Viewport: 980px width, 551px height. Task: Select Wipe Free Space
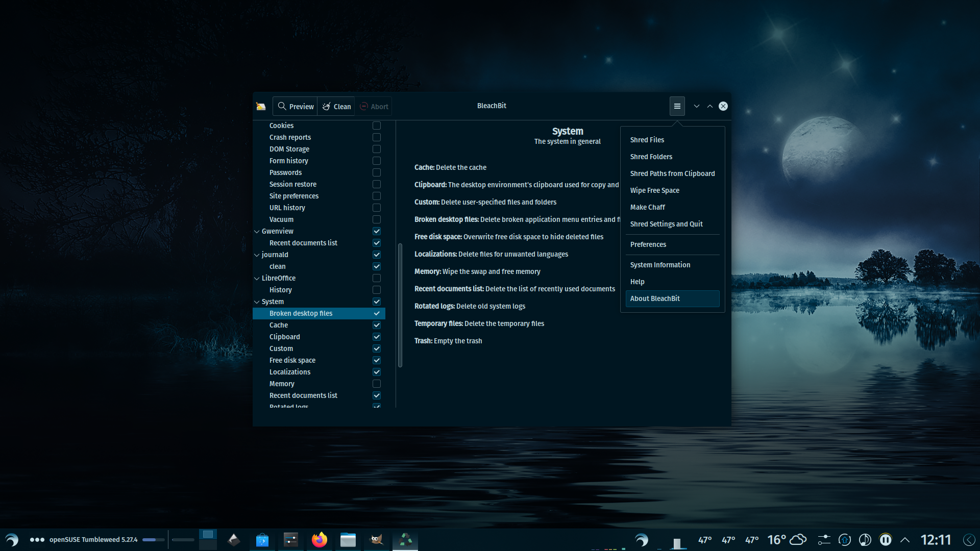tap(672, 190)
